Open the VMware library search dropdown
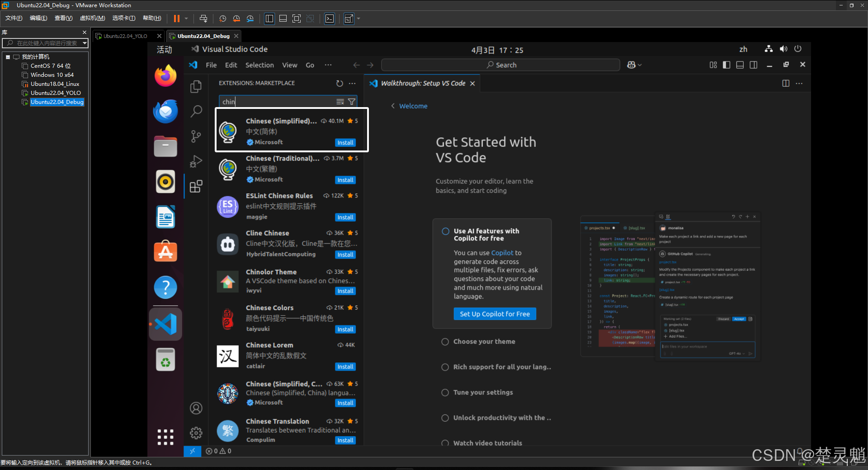Image resolution: width=868 pixels, height=470 pixels. 85,43
